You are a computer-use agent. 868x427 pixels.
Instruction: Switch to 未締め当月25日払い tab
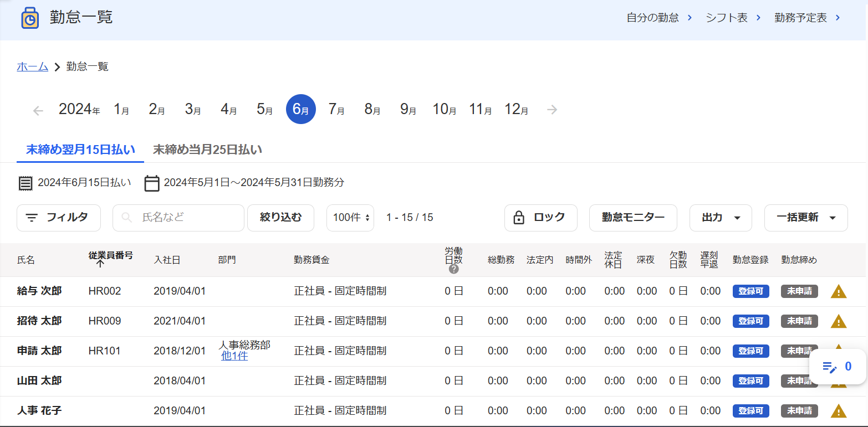tap(207, 150)
